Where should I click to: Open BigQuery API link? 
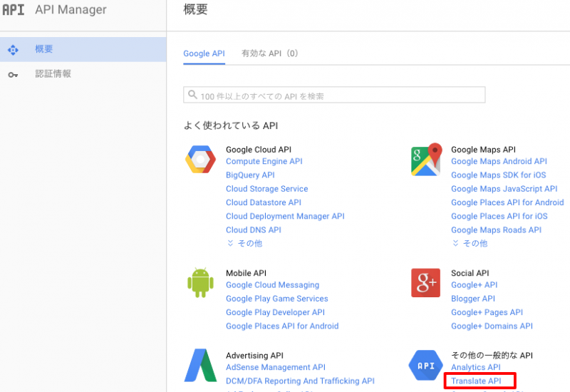pos(250,175)
